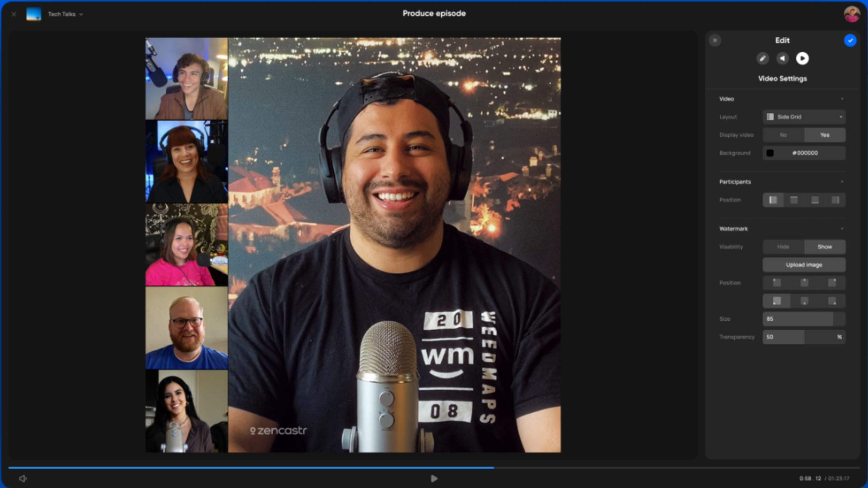
Task: Select the bottom-right watermark position
Action: [832, 301]
